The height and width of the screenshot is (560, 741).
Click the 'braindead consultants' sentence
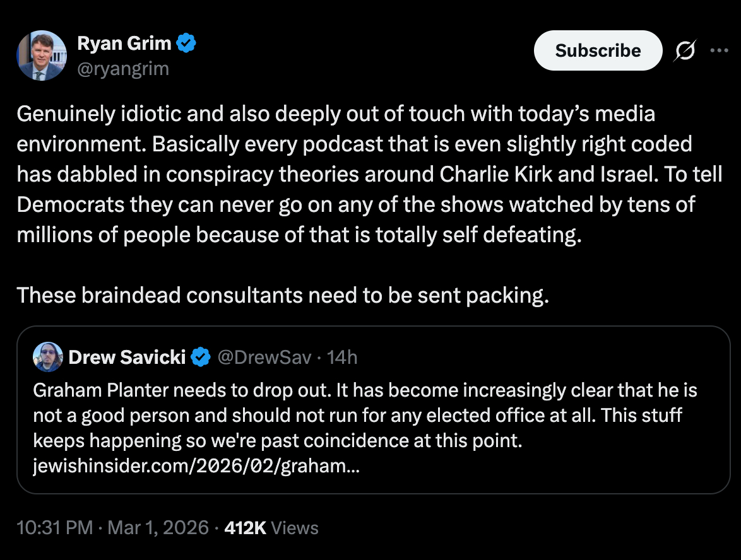coord(282,295)
